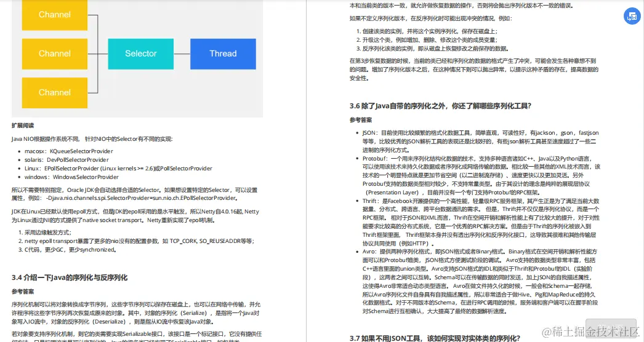Click 参考答案 label under section 3.6

[x=361, y=120]
